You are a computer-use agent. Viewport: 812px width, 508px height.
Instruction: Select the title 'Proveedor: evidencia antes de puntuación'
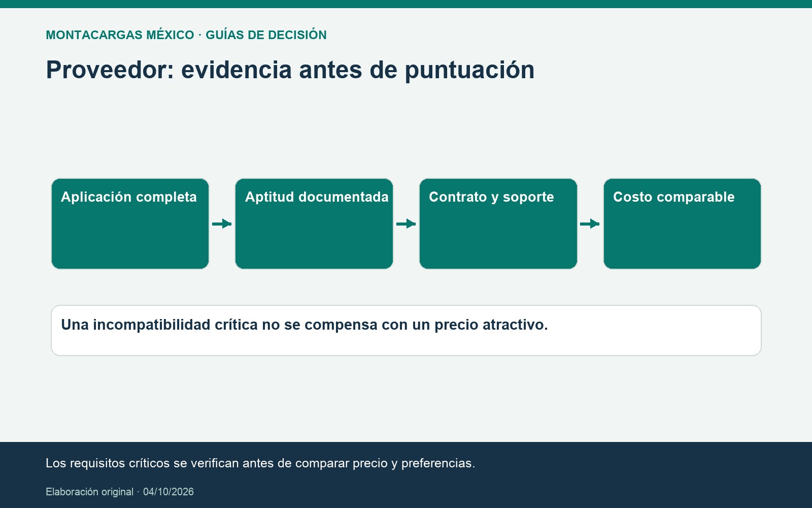tap(290, 70)
